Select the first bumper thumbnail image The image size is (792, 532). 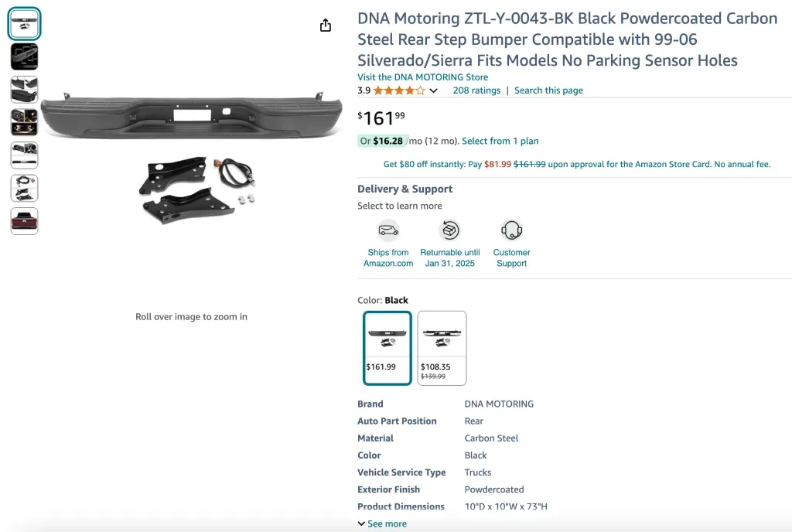(x=24, y=24)
